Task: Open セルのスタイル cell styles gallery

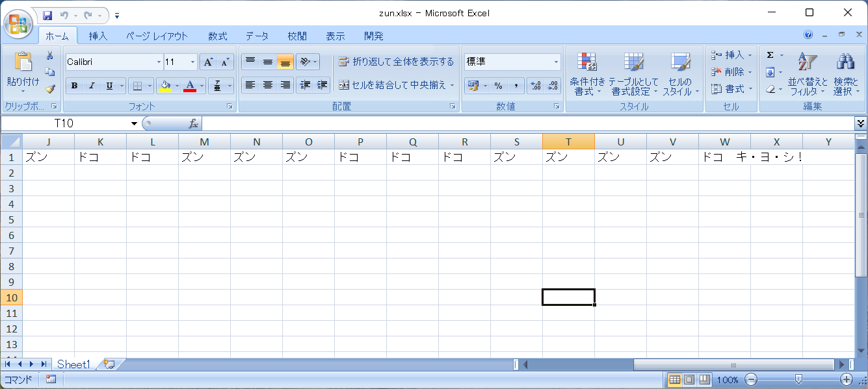Action: click(681, 74)
